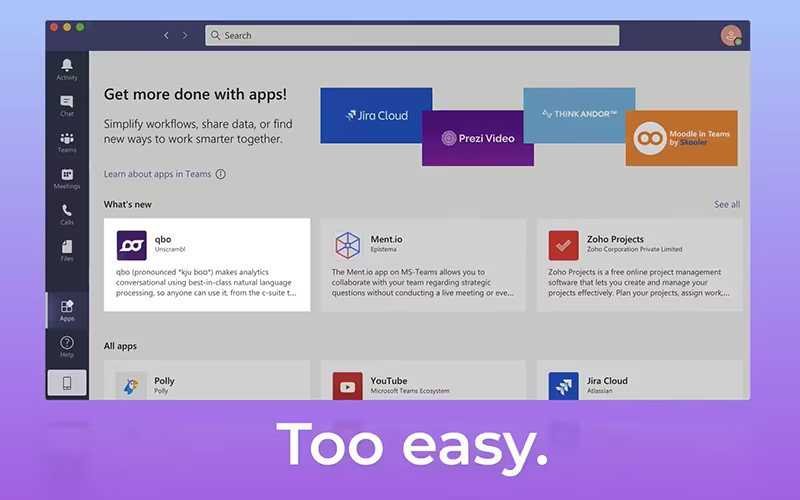The width and height of the screenshot is (800, 500).
Task: Click the Jira Cloud logo in All apps
Action: coord(563,386)
